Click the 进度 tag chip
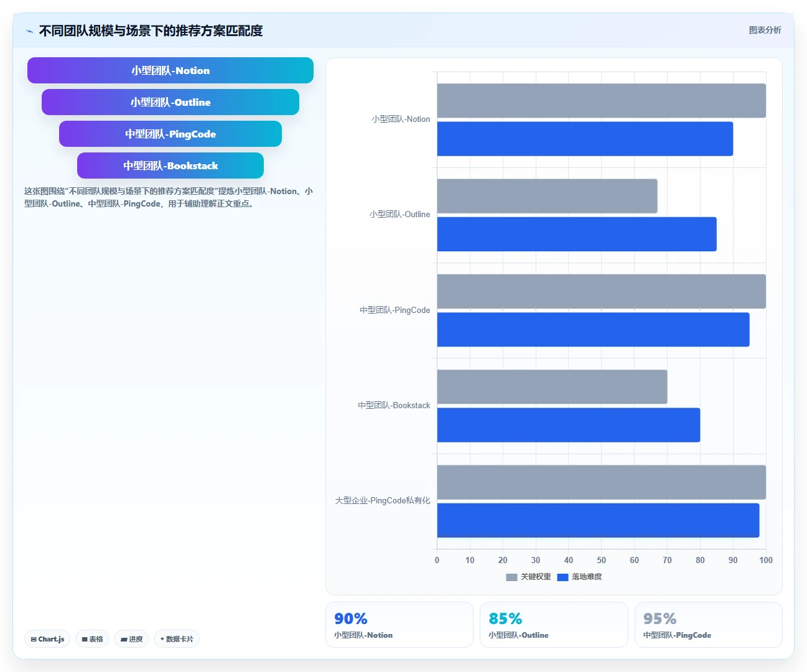The image size is (807, 672). pyautogui.click(x=131, y=639)
